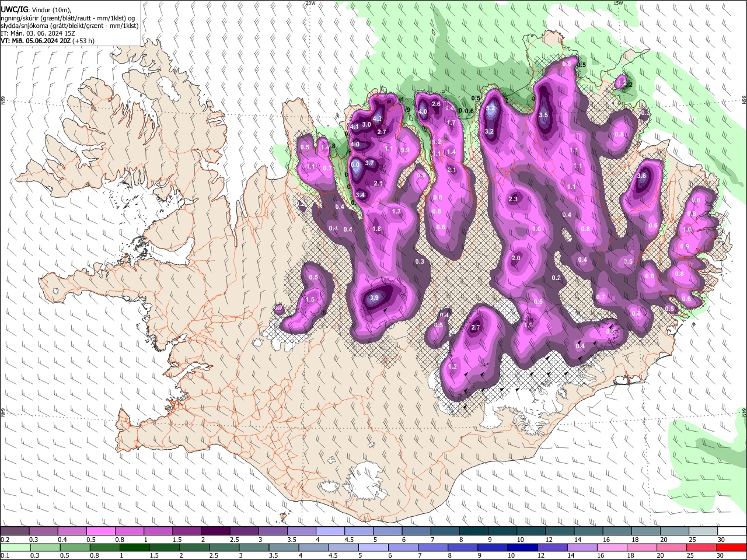Click the 20W longitude label
Viewport: 747px width, 560px height.
pyautogui.click(x=310, y=3)
